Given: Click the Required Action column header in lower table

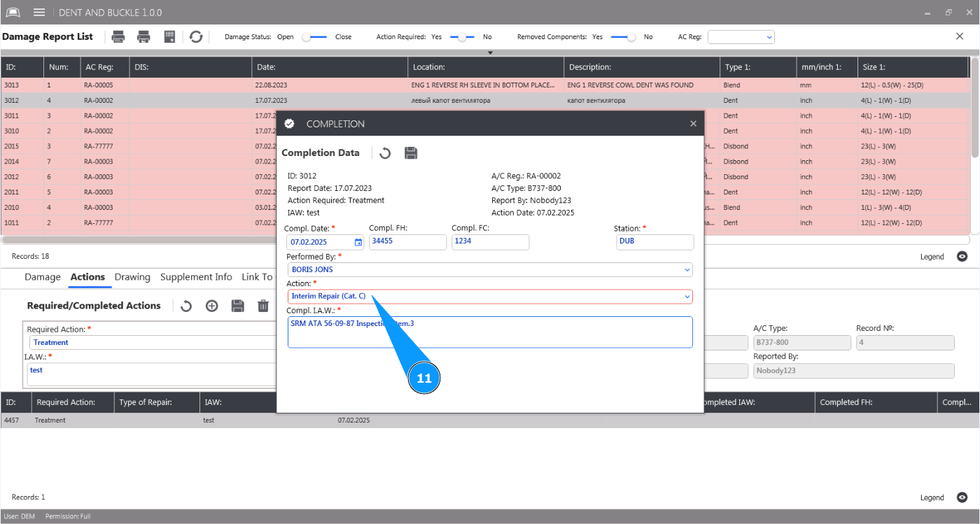Looking at the screenshot, I should pyautogui.click(x=73, y=402).
